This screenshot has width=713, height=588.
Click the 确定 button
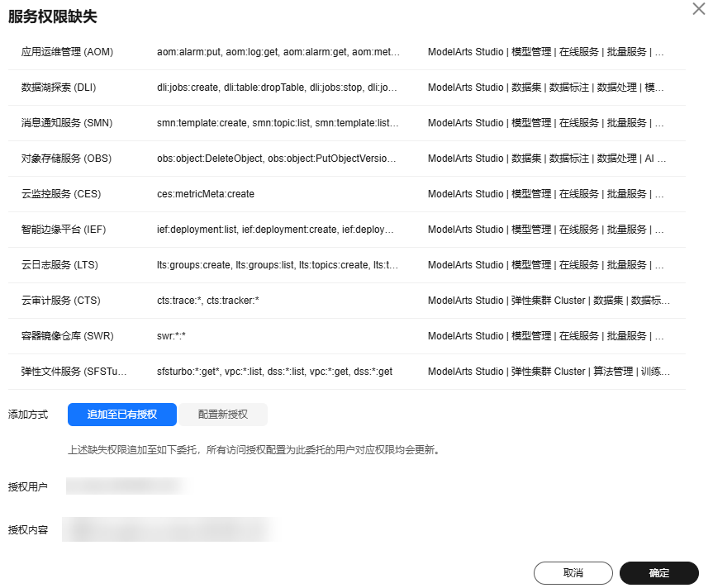(659, 573)
